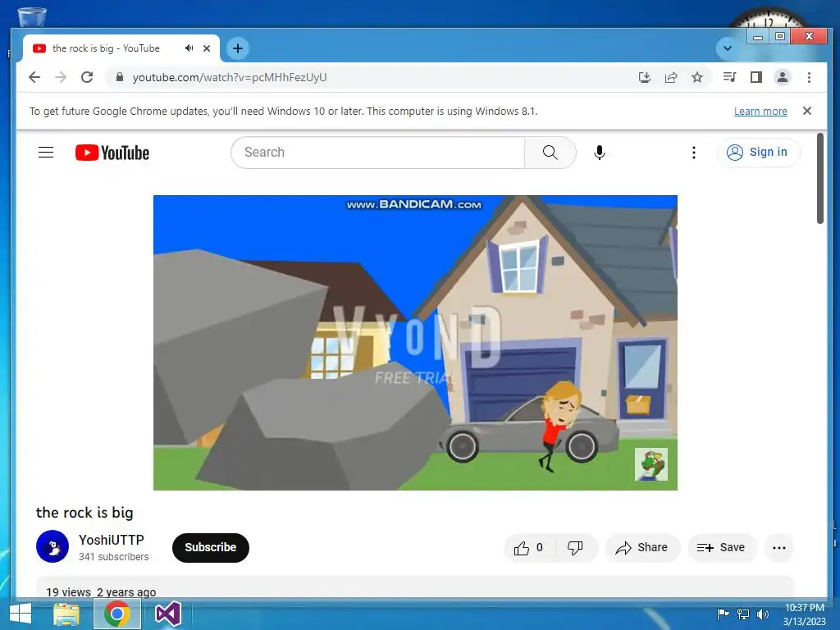Open YouTube settings three-dot menu

tap(694, 153)
